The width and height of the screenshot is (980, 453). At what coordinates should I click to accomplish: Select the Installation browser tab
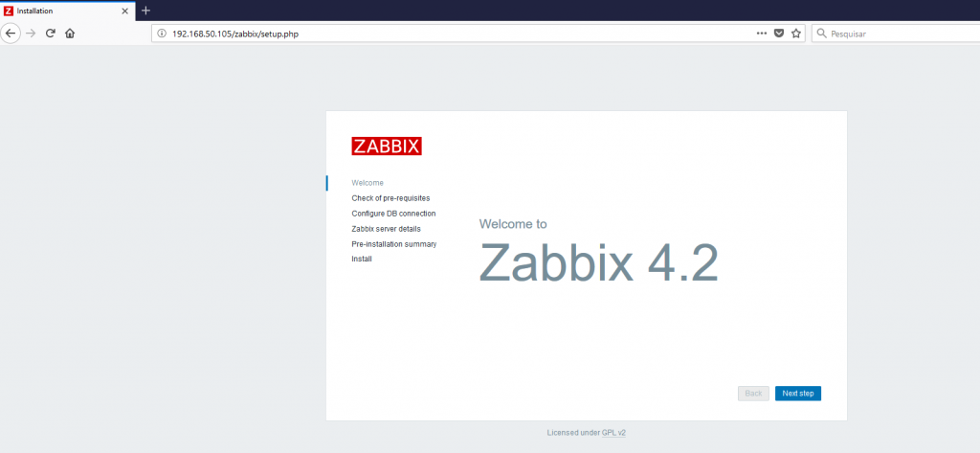[68, 11]
